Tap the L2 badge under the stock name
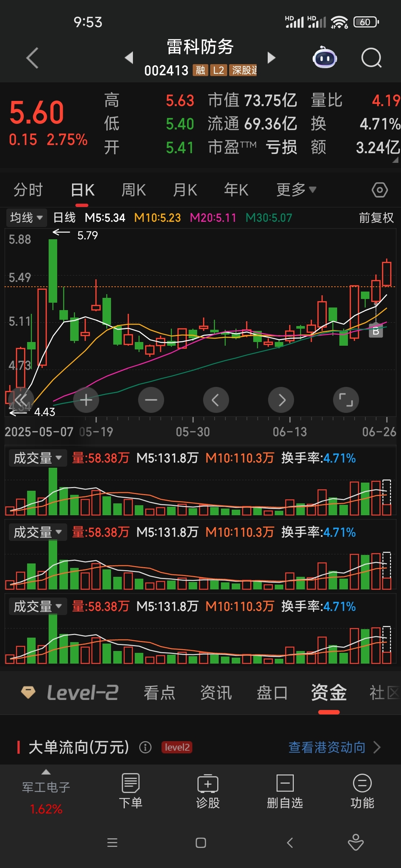This screenshot has height=868, width=401. click(218, 70)
